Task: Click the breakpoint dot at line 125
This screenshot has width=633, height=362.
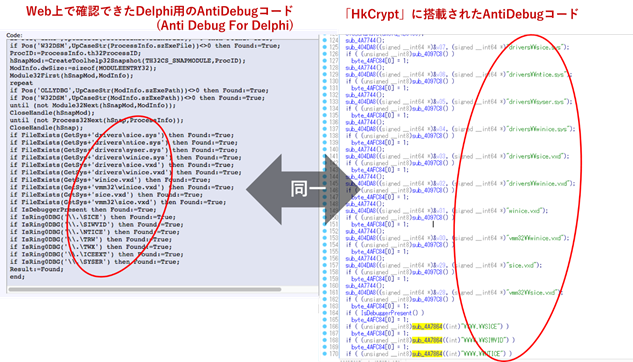Action: [x=325, y=47]
